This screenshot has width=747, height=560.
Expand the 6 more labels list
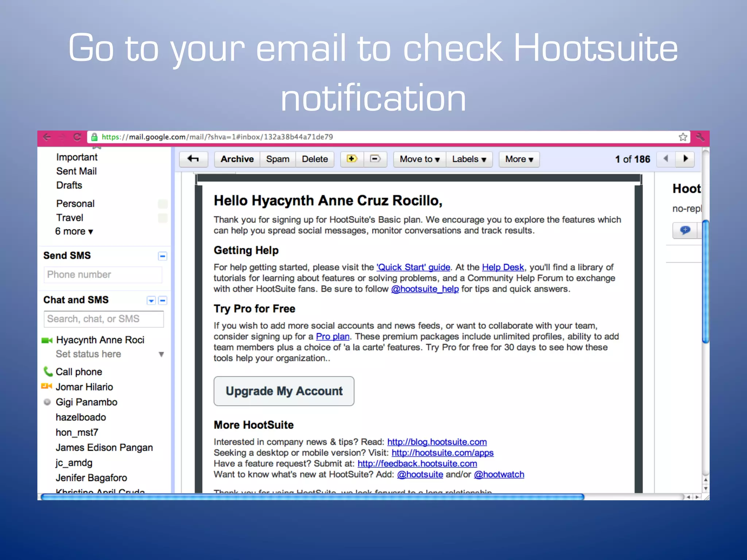(74, 232)
